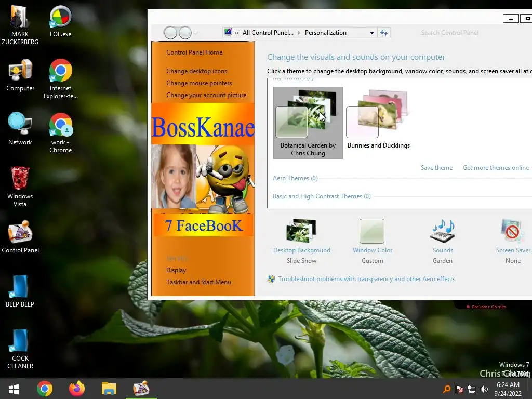The width and height of the screenshot is (532, 399).
Task: Open Change desktop icons link
Action: pos(197,71)
